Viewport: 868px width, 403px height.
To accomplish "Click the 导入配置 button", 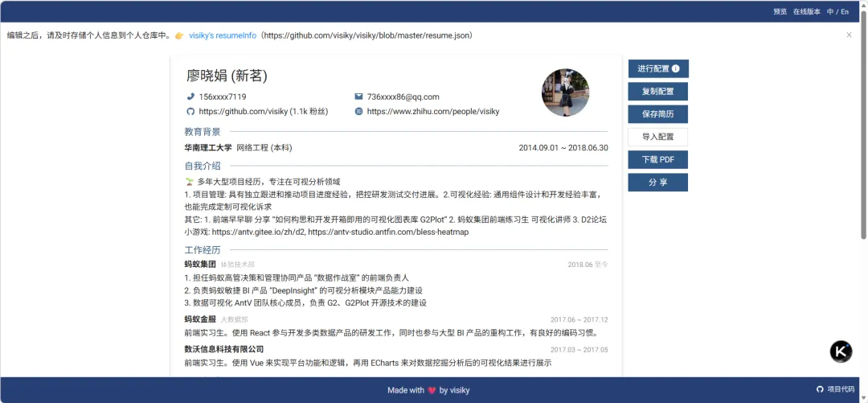I will pyautogui.click(x=658, y=137).
